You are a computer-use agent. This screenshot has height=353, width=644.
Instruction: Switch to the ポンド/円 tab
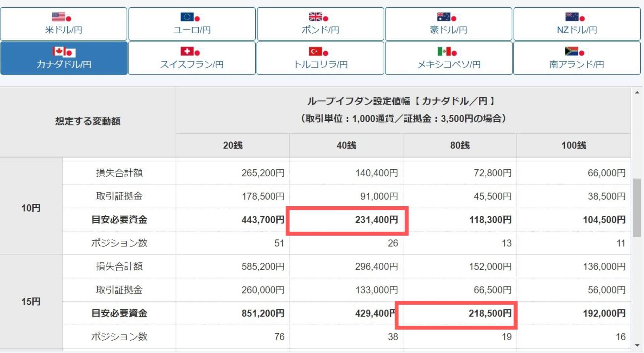point(320,24)
